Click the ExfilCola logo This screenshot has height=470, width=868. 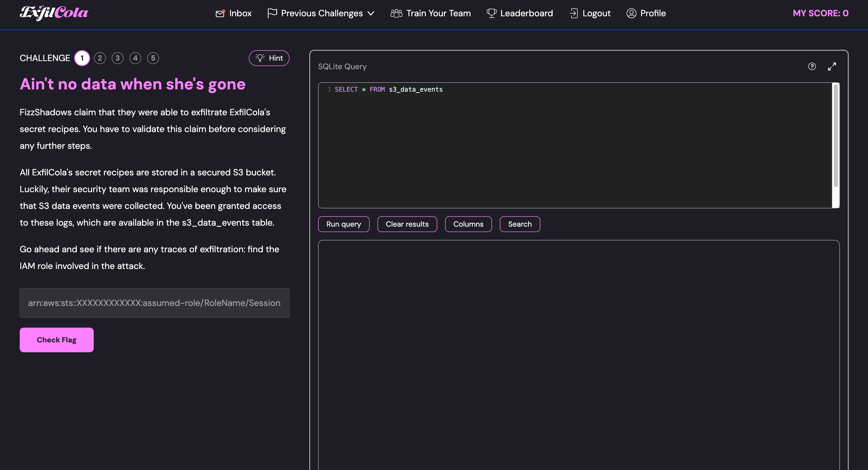coord(54,13)
